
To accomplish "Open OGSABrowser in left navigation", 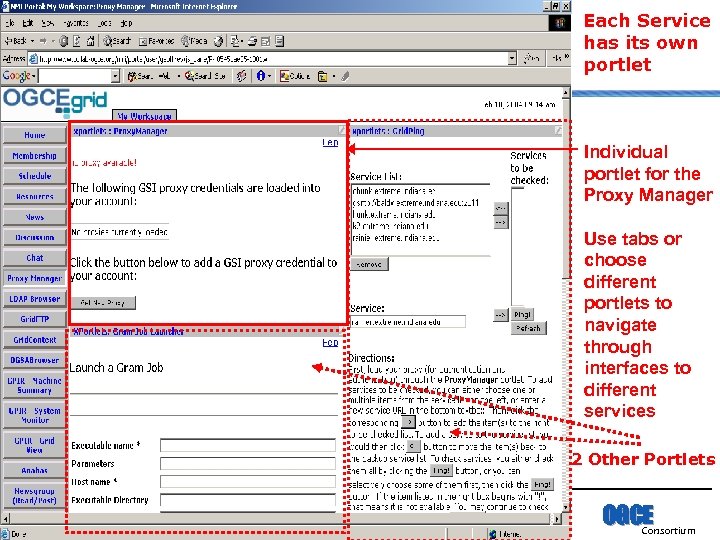I will click(x=34, y=360).
